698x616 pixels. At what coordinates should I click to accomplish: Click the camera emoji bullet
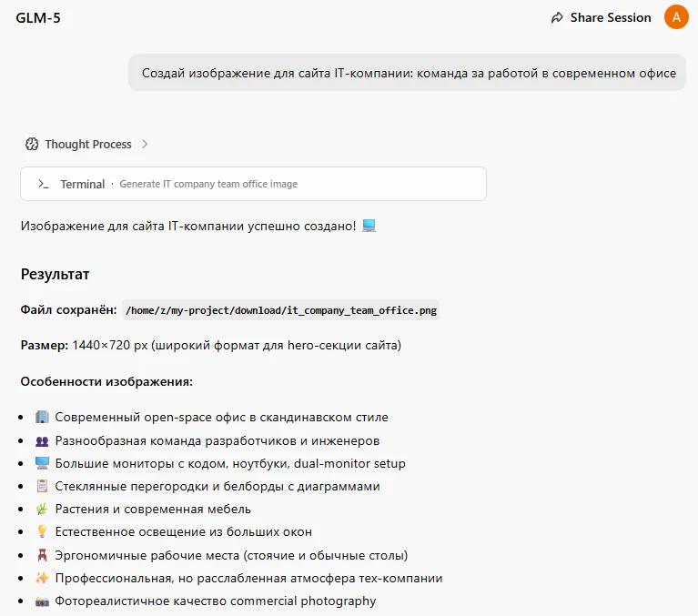42,601
